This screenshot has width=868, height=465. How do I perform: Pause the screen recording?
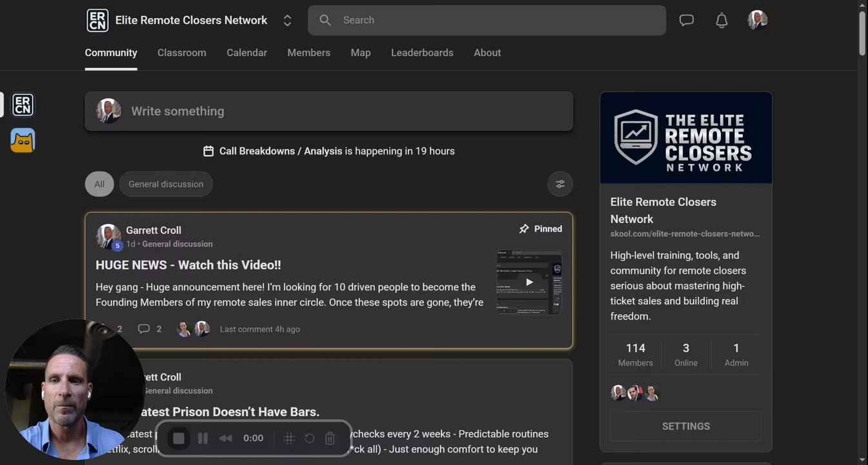203,439
